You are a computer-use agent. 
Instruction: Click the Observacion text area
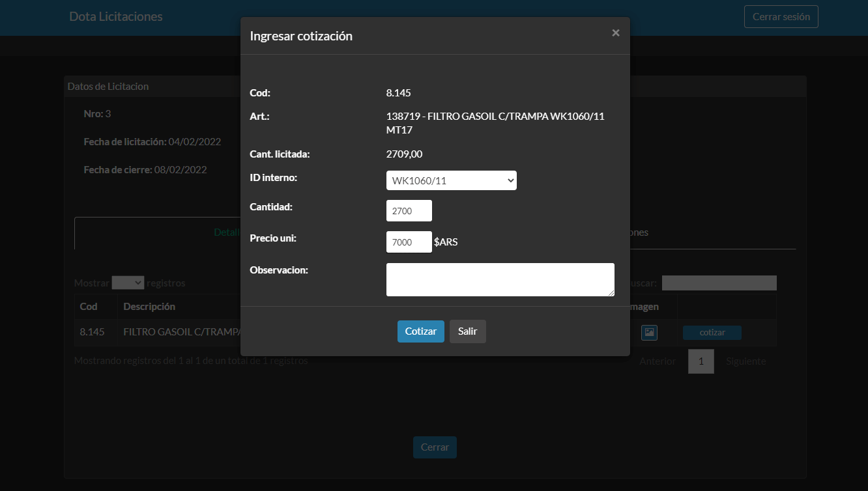[x=500, y=279]
